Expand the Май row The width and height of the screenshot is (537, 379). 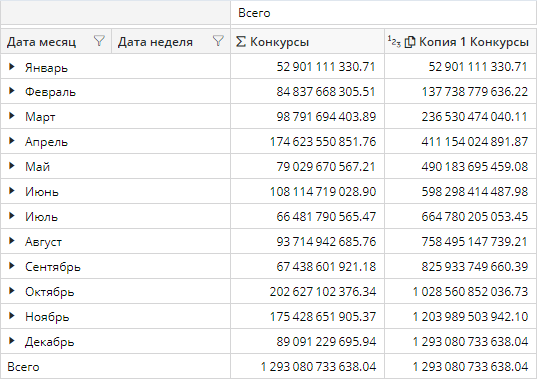click(12, 166)
